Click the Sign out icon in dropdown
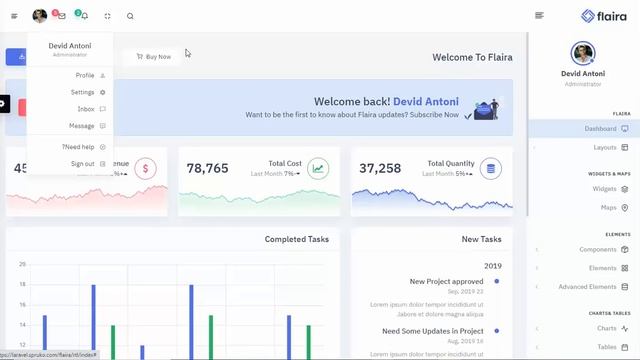The image size is (640, 360). pos(103,164)
